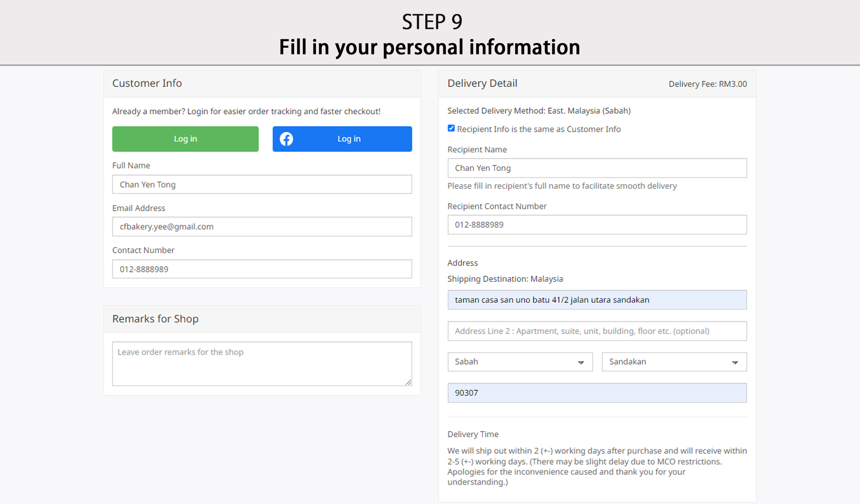Click the Address Line 2 optional field
This screenshot has width=860, height=504.
[597, 331]
